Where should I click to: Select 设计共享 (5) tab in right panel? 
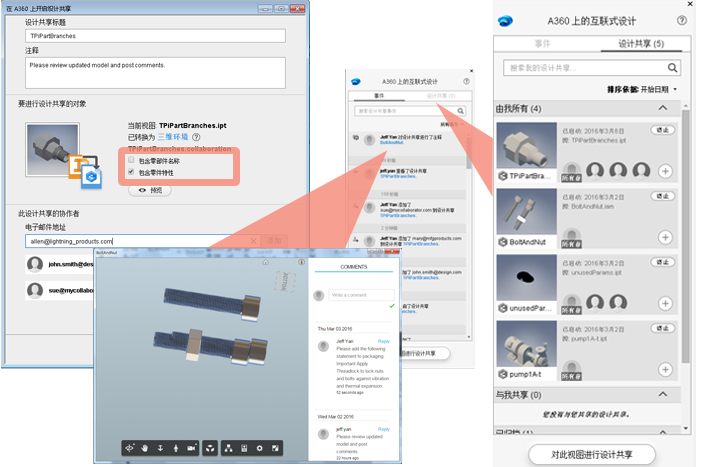coord(641,43)
